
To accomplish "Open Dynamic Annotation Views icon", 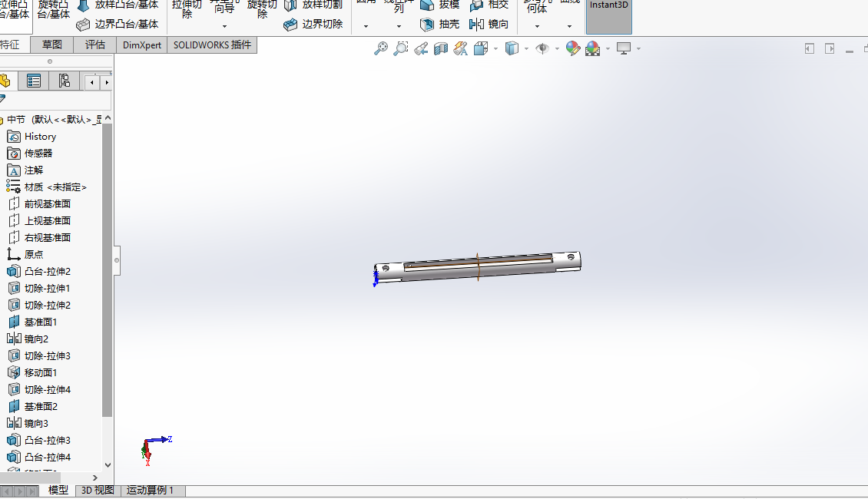I will (461, 48).
